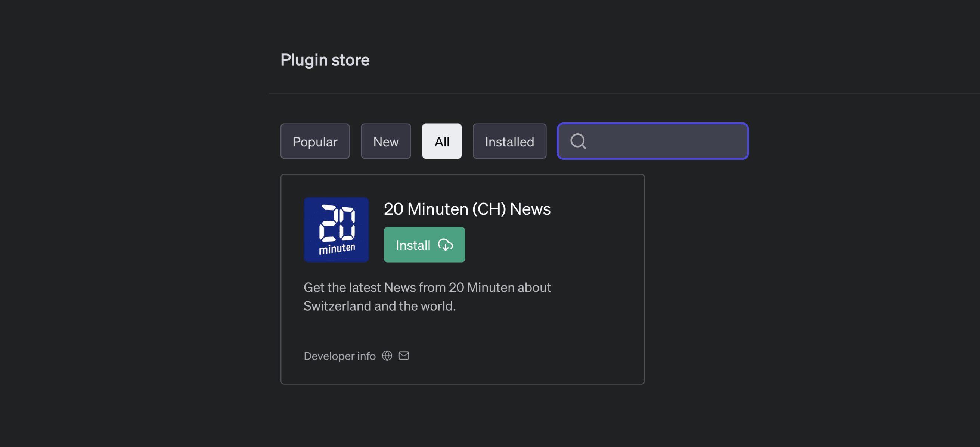Select the 20 Minuten app thumbnail
Image resolution: width=980 pixels, height=447 pixels.
click(x=336, y=229)
